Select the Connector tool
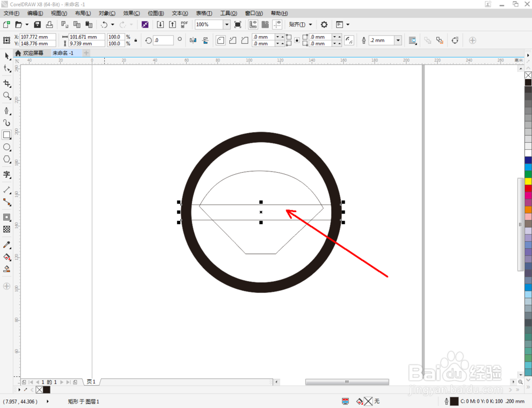This screenshot has width=532, height=408. (7, 202)
